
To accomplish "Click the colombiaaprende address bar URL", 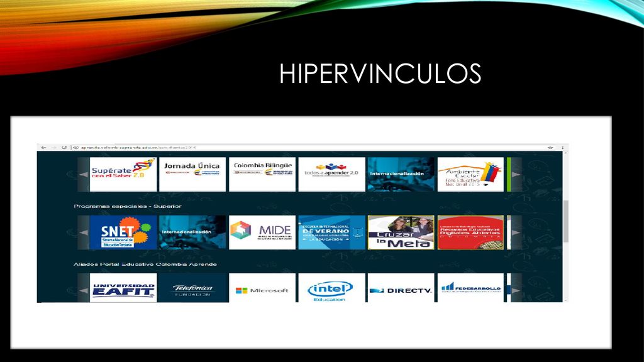I will pos(138,147).
